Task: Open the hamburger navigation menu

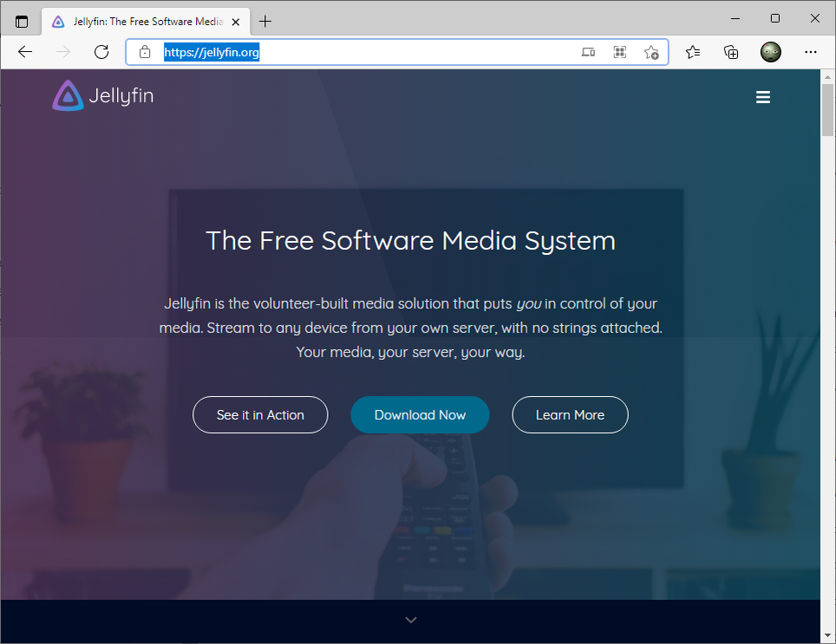Action: pos(763,97)
